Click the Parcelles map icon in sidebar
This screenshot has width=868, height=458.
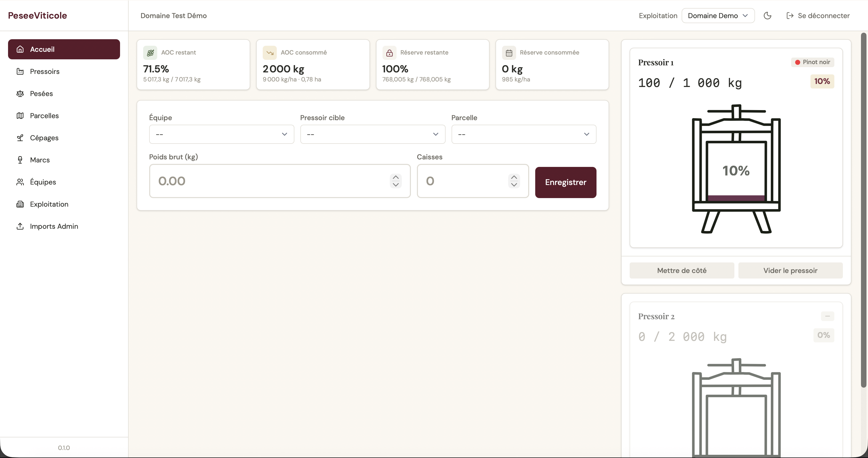tap(20, 116)
